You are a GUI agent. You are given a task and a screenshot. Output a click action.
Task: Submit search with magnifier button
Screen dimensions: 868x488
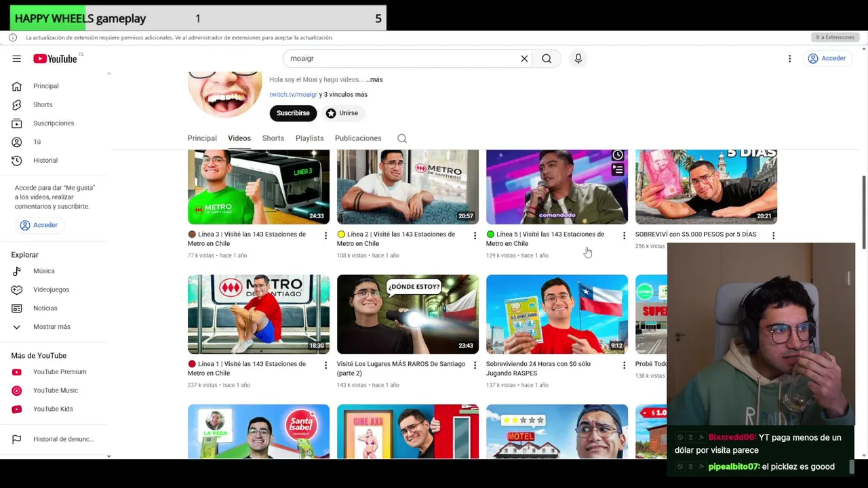pyautogui.click(x=547, y=58)
